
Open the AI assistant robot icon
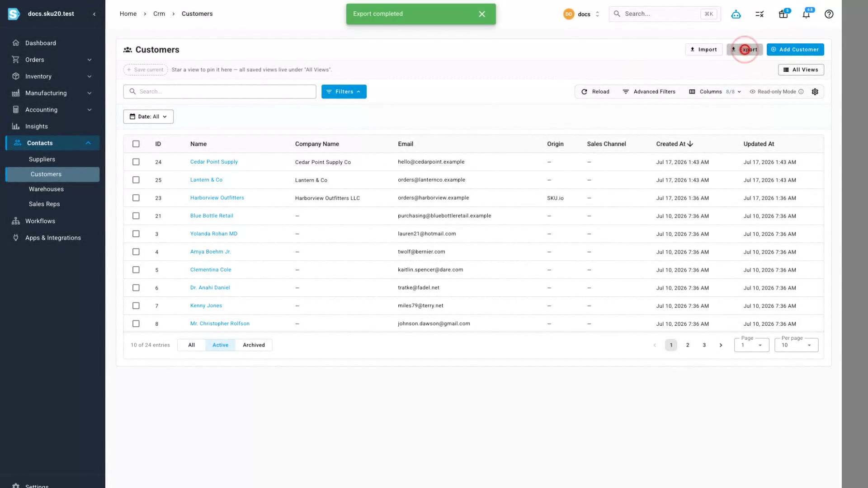tap(736, 14)
